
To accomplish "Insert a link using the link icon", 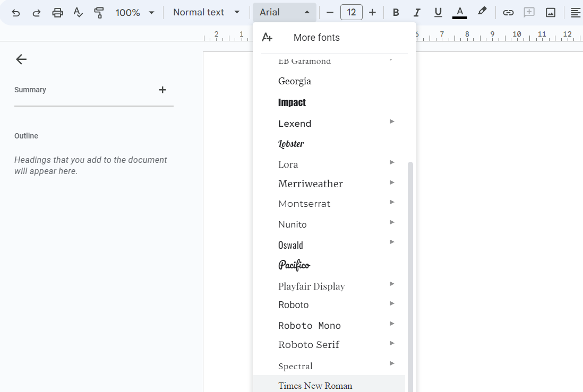I will click(508, 13).
